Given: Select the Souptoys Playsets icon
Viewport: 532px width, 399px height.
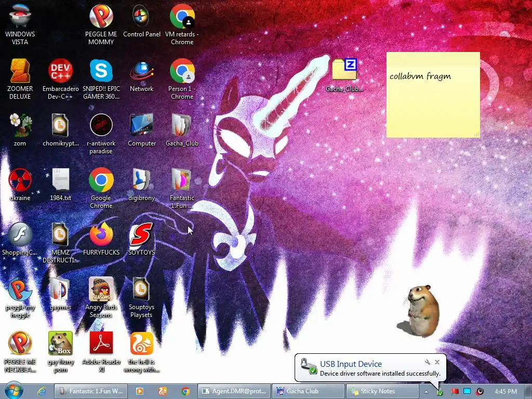Looking at the screenshot, I should click(x=141, y=298).
